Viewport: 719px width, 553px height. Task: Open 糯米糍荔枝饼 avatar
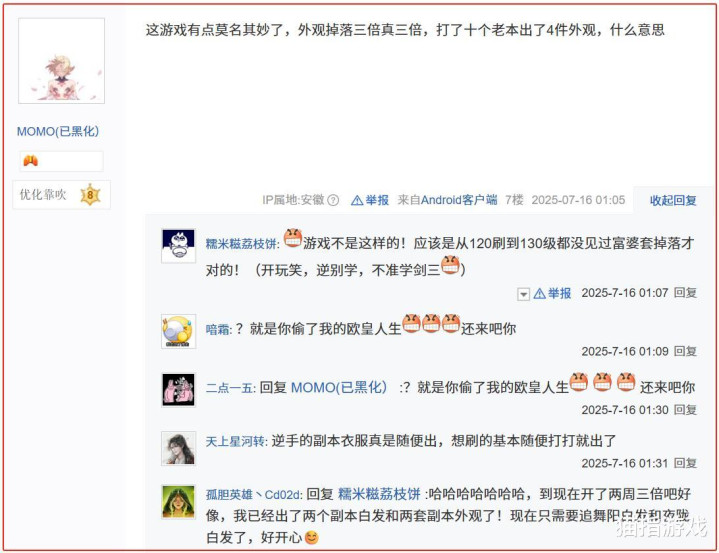click(178, 246)
